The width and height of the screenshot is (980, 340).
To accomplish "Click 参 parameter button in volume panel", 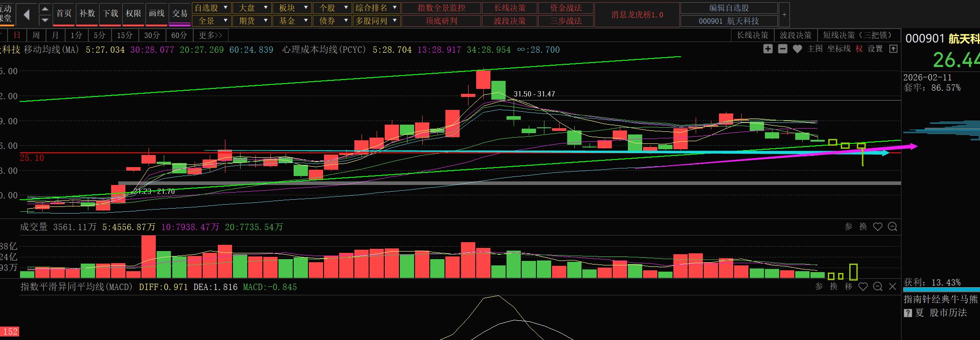I will (848, 227).
